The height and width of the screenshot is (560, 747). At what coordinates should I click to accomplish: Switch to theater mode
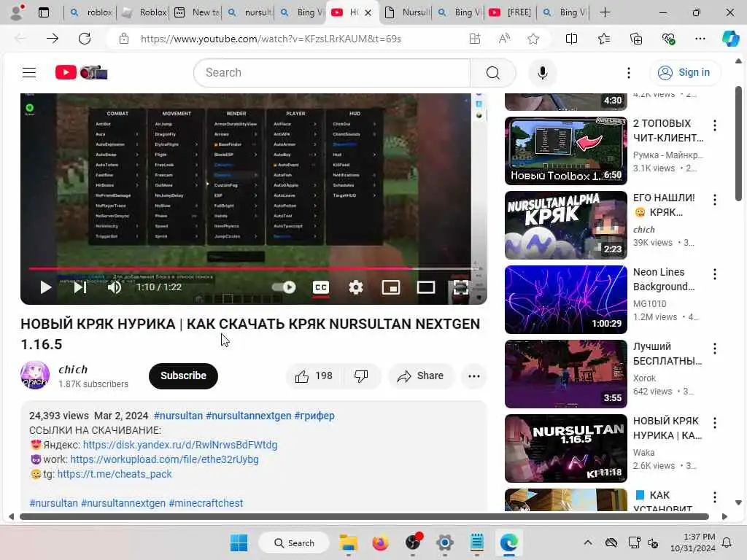coord(426,287)
